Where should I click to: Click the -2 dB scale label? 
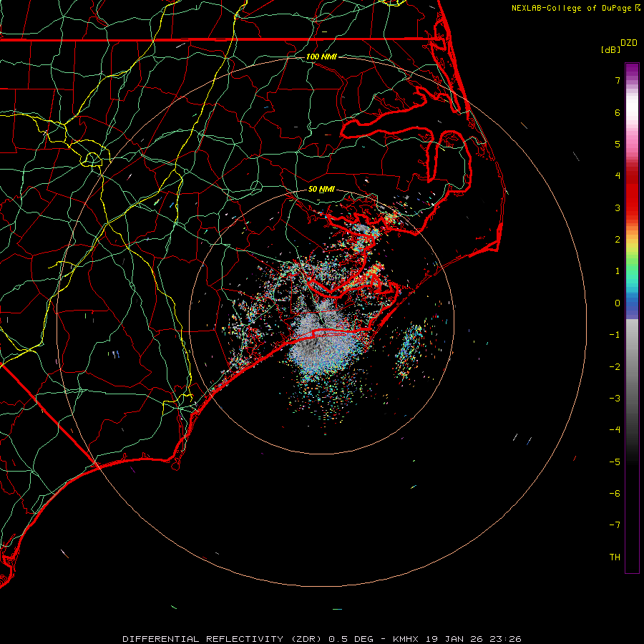pyautogui.click(x=615, y=367)
